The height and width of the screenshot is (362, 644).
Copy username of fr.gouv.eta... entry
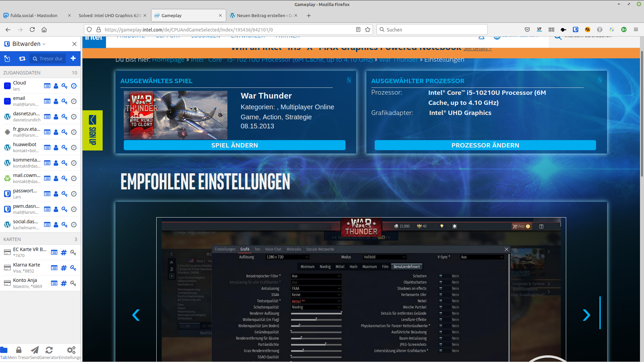click(x=56, y=132)
